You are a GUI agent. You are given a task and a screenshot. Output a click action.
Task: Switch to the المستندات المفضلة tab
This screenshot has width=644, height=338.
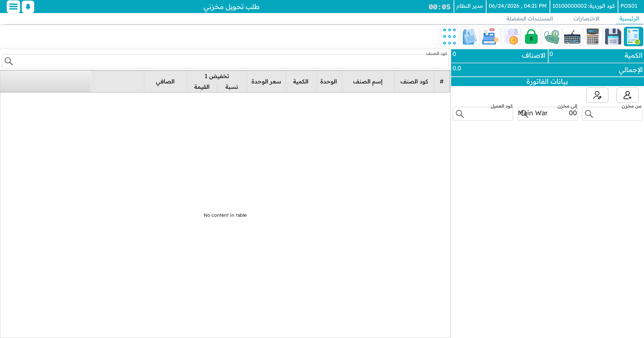529,19
